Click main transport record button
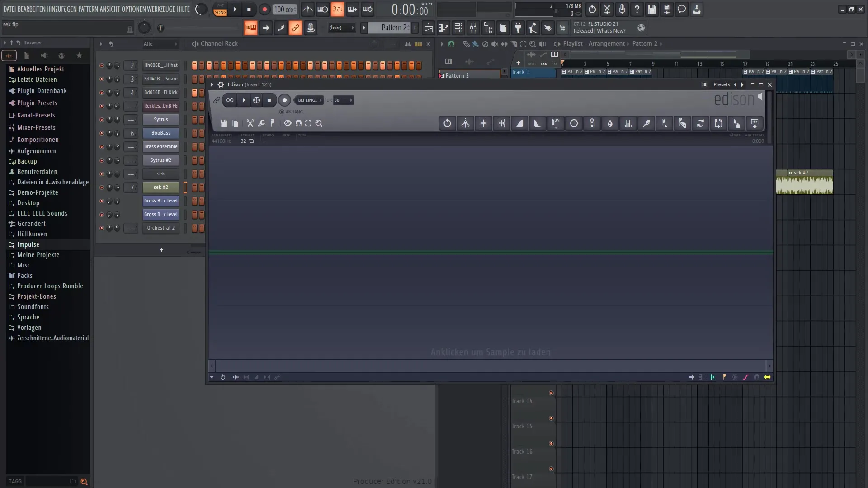 coord(264,9)
